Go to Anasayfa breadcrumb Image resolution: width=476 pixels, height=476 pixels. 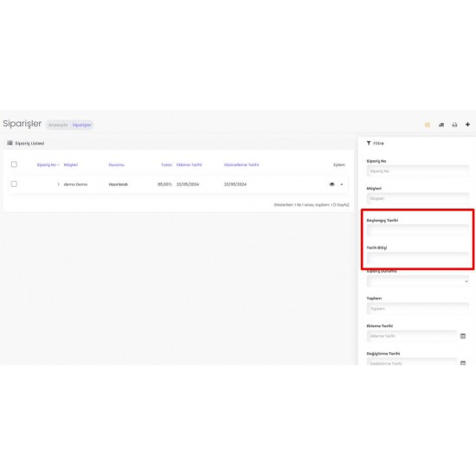click(x=58, y=125)
